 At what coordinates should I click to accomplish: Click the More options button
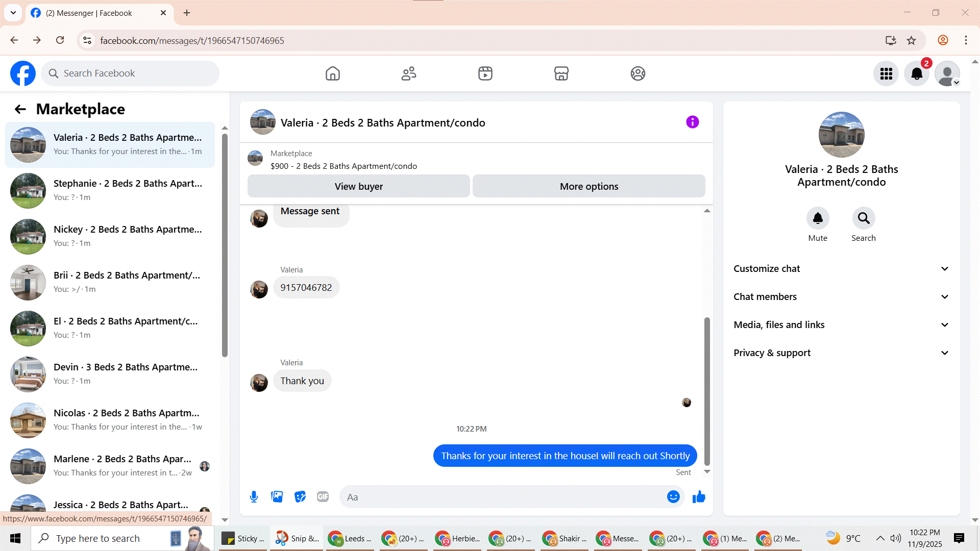click(x=589, y=186)
